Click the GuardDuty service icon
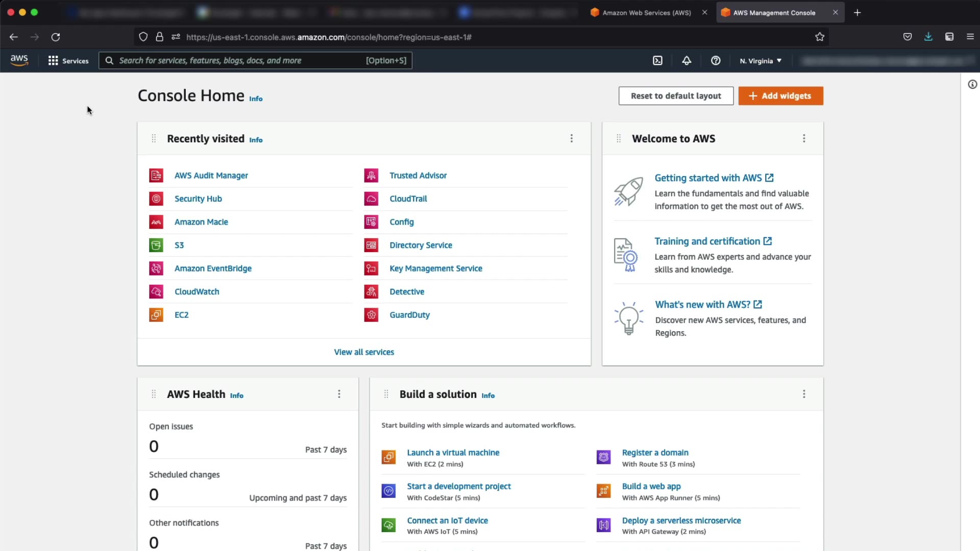 (371, 315)
